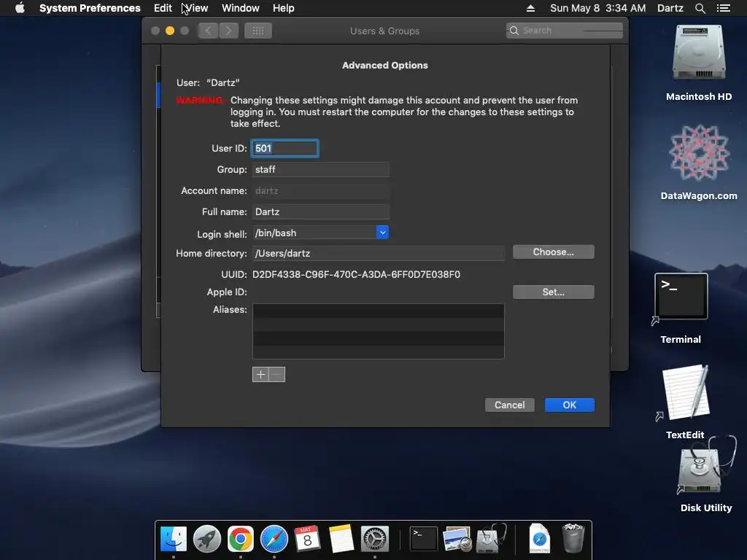Select the UUID value text
This screenshot has height=560, width=747.
pyautogui.click(x=356, y=274)
